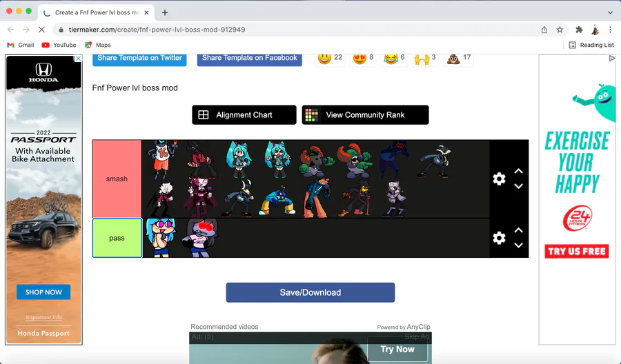Open Gmail bookmark
The width and height of the screenshot is (621, 364).
21,45
